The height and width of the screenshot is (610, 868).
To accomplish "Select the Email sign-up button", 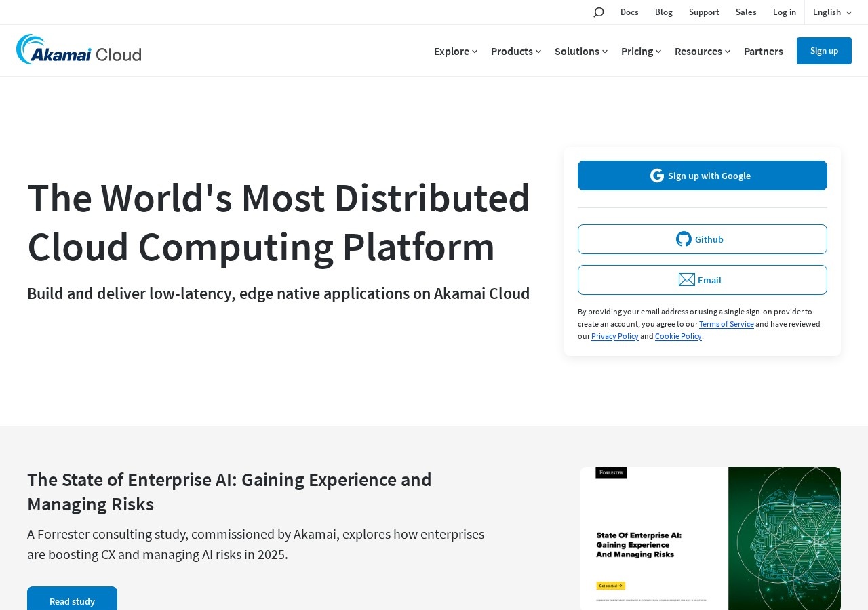I will pyautogui.click(x=703, y=280).
